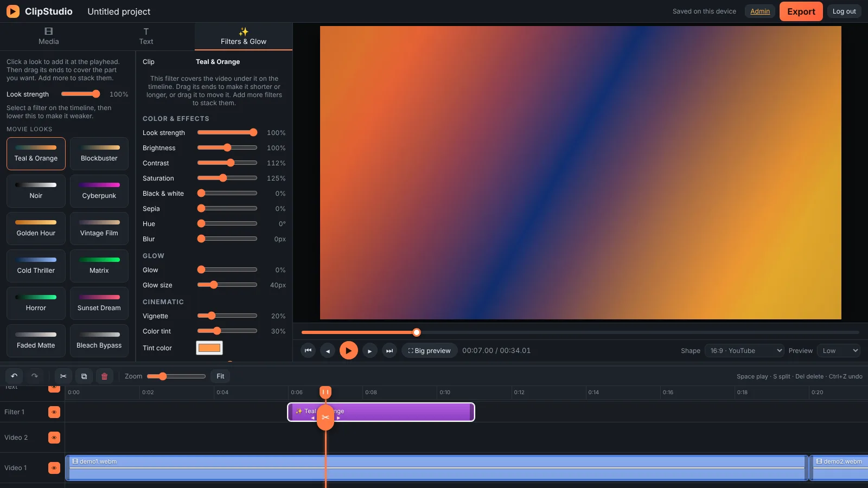
Task: Apply the Matrix movie look
Action: [99, 266]
